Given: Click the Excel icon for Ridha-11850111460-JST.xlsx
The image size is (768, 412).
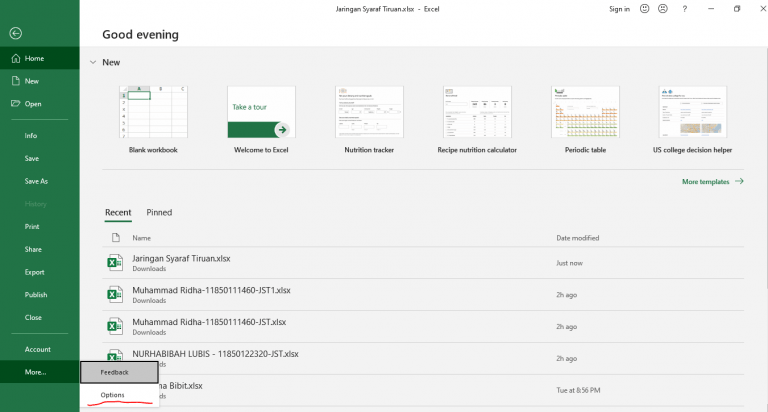Looking at the screenshot, I should 115,326.
